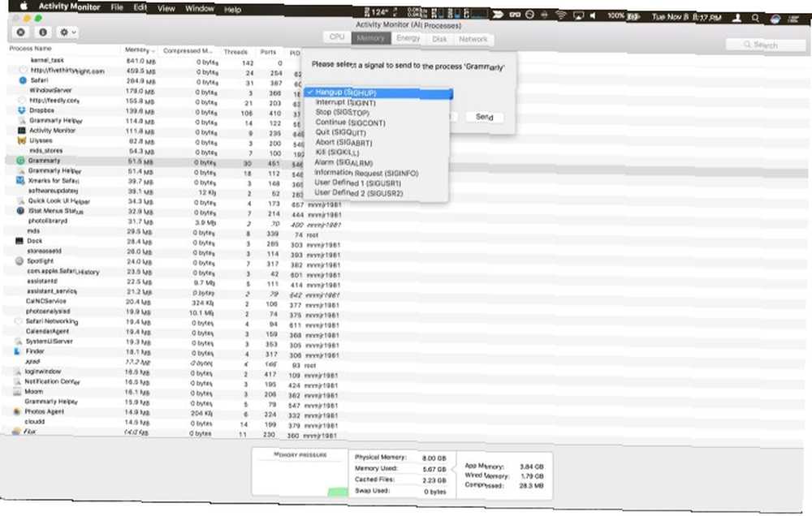Image resolution: width=812 pixels, height=516 pixels.
Task: Choose Alarm (SIGALRM) from signal list
Action: 343,162
